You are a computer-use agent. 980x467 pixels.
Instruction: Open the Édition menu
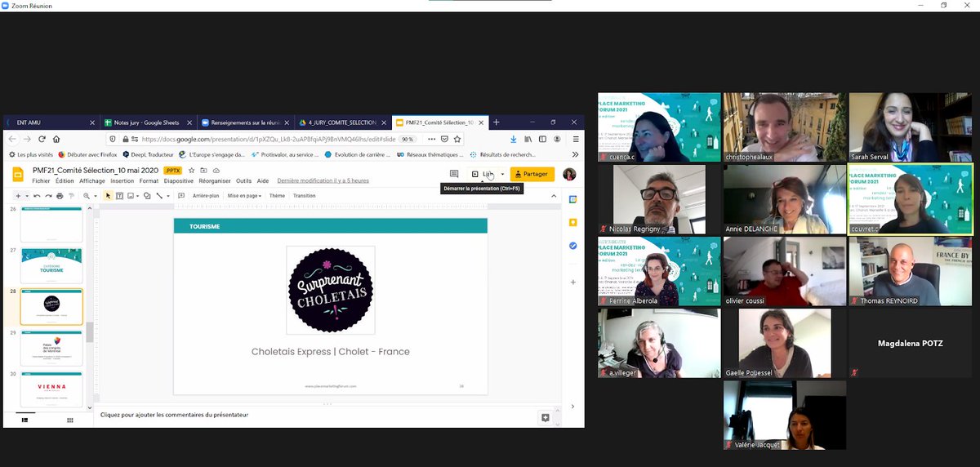pos(65,181)
